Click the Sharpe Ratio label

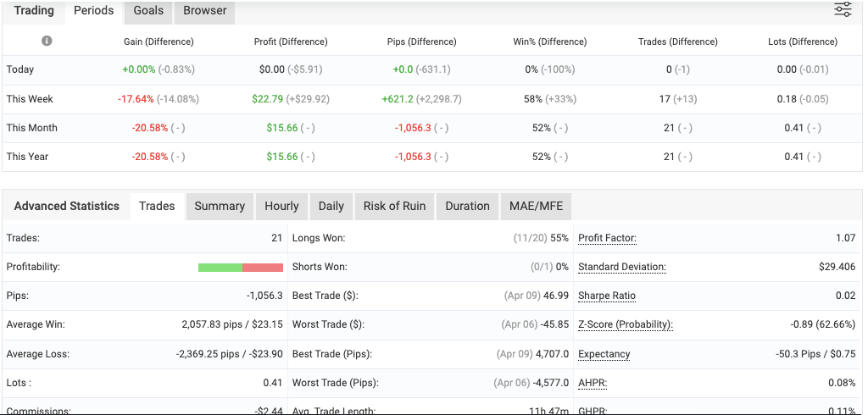point(606,296)
